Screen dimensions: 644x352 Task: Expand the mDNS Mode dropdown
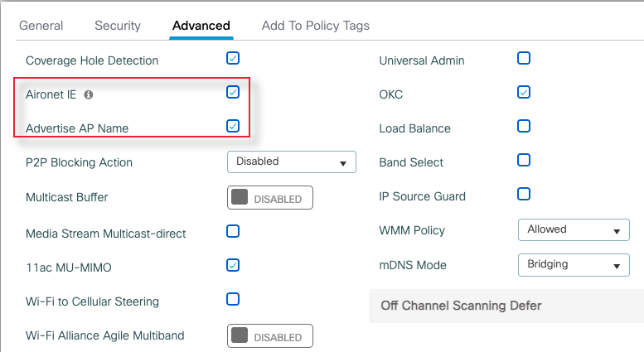coord(573,265)
